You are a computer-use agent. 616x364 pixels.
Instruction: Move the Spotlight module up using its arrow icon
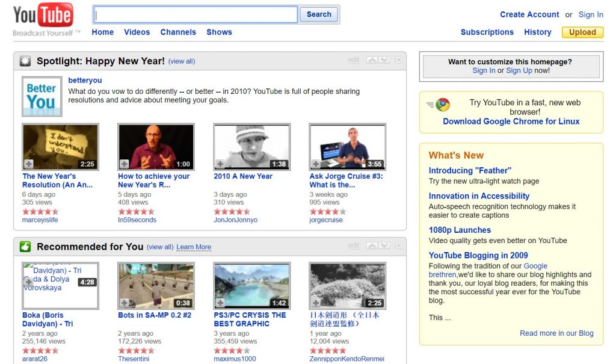pyautogui.click(x=372, y=60)
